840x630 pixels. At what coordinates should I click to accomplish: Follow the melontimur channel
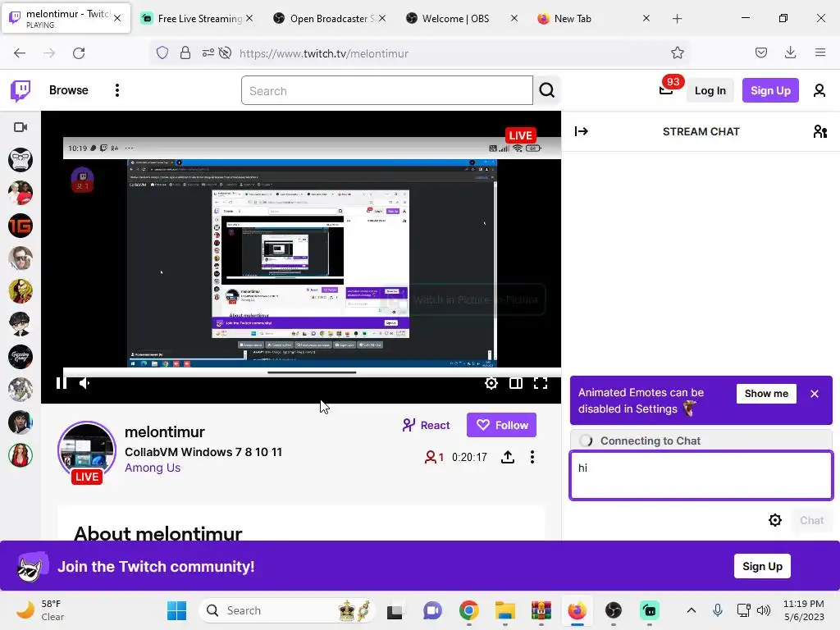click(501, 426)
